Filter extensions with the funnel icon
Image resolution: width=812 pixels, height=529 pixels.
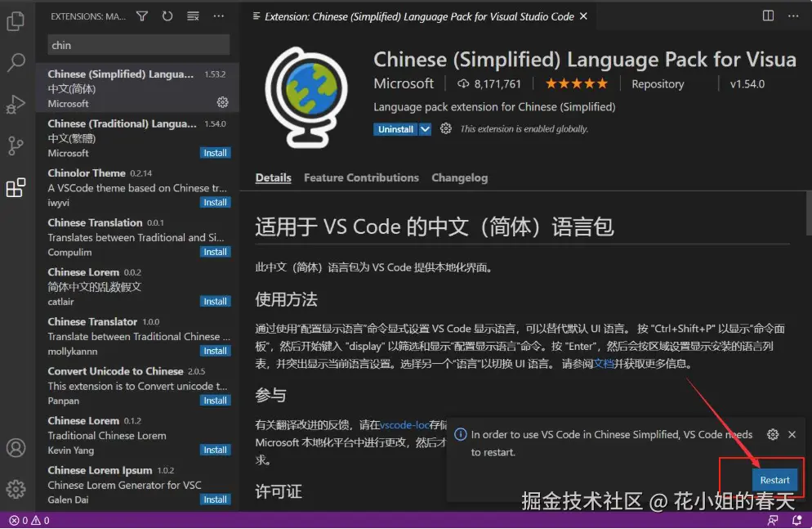coord(142,16)
